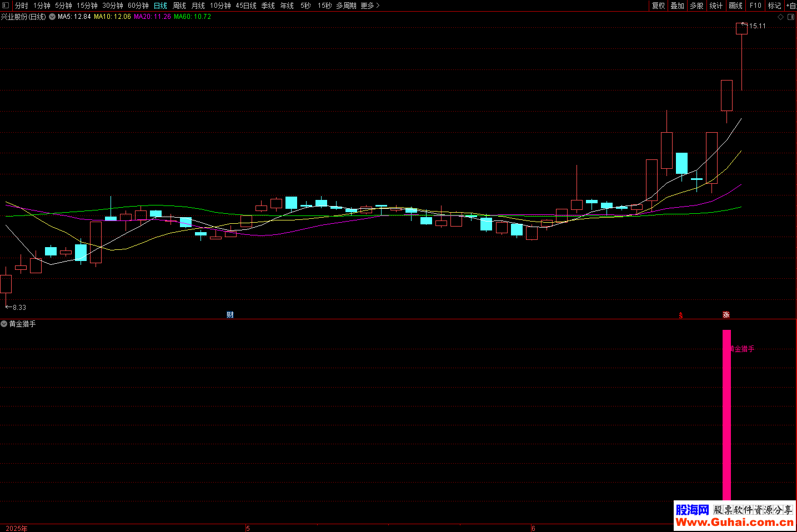Click the 2025年 time axis label
797x532 pixels.
coord(17,528)
